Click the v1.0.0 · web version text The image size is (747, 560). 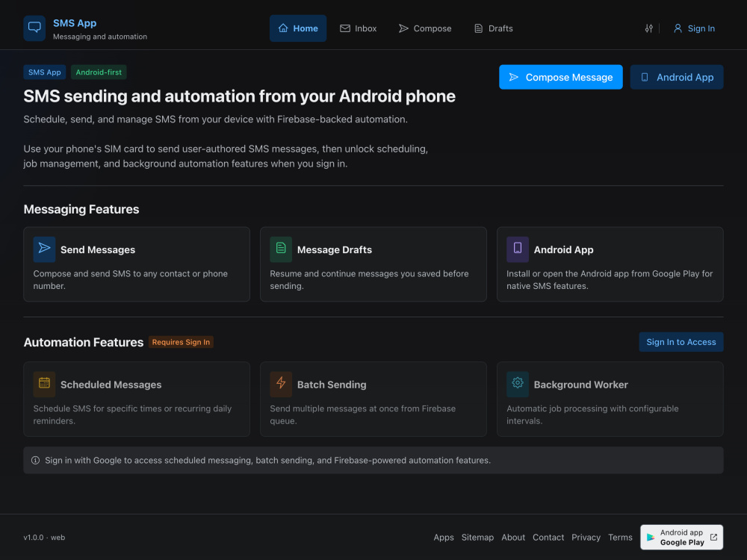pos(44,537)
